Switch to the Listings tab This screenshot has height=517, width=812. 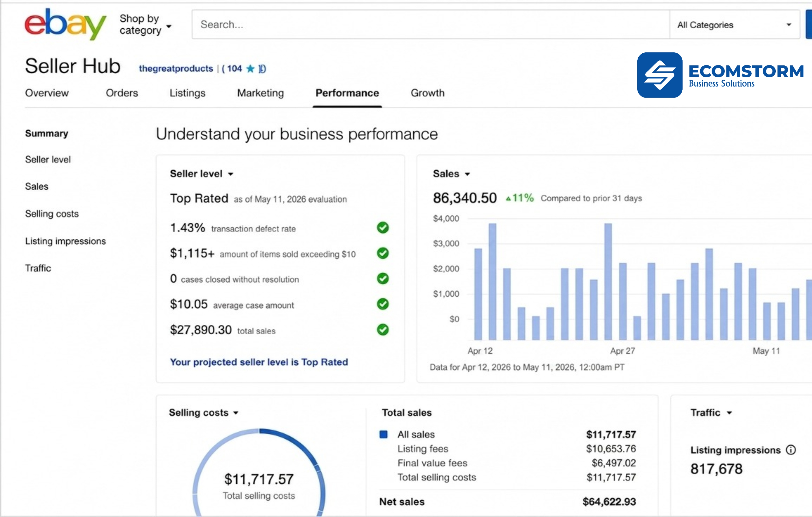pyautogui.click(x=188, y=93)
